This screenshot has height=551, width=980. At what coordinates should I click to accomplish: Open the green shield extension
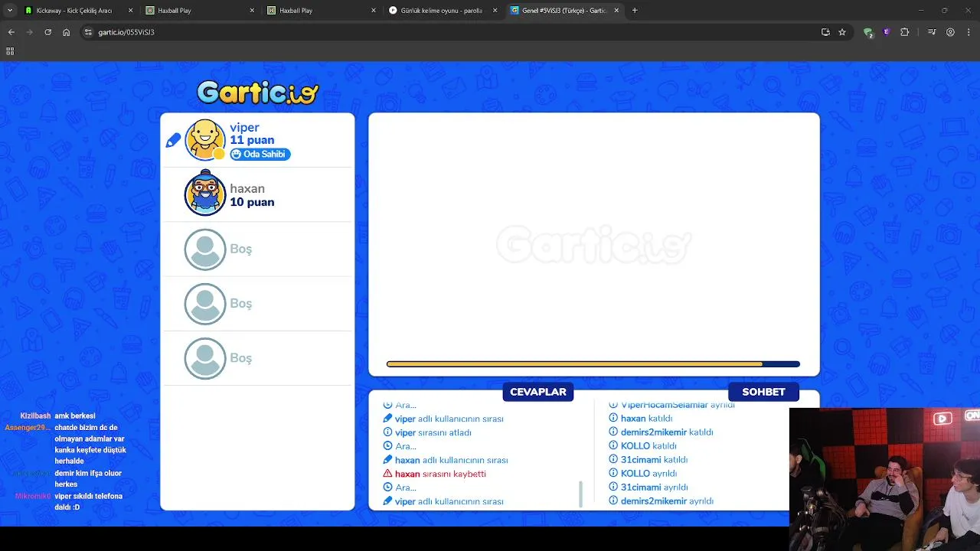[868, 32]
